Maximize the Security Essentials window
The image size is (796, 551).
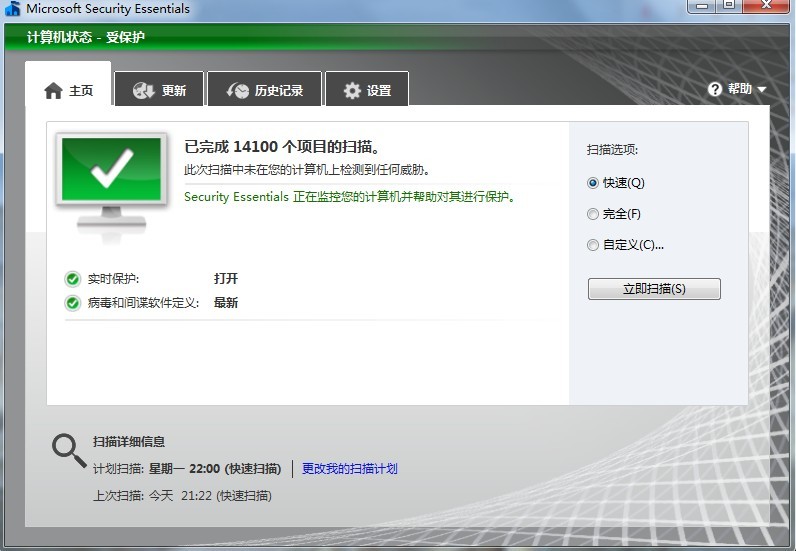729,6
